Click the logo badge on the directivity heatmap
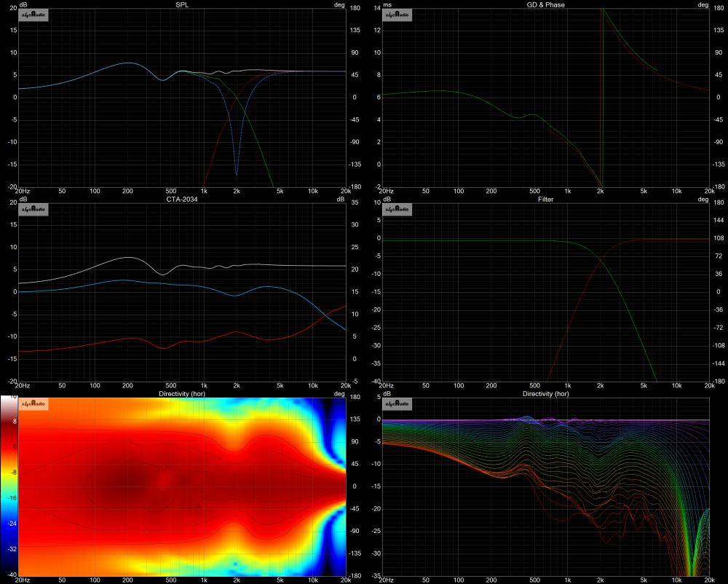This screenshot has width=728, height=584. (x=33, y=404)
